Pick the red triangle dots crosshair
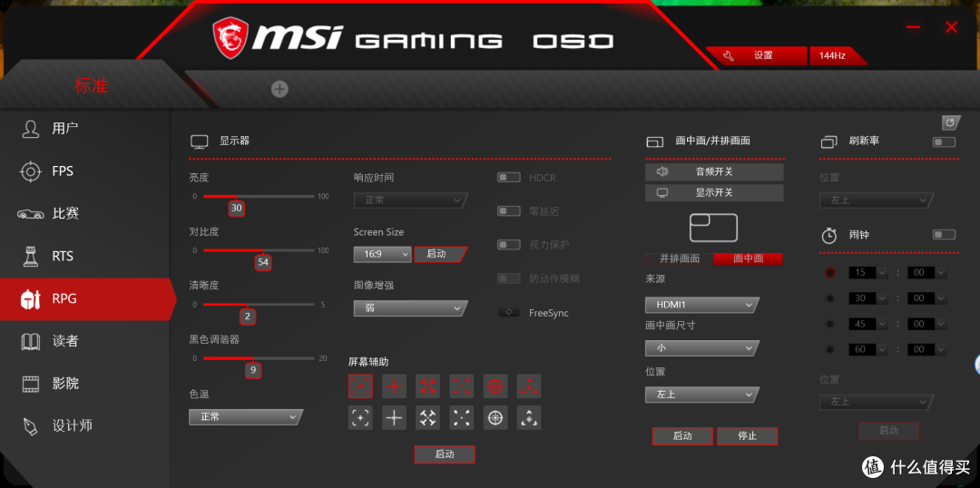 pyautogui.click(x=529, y=386)
